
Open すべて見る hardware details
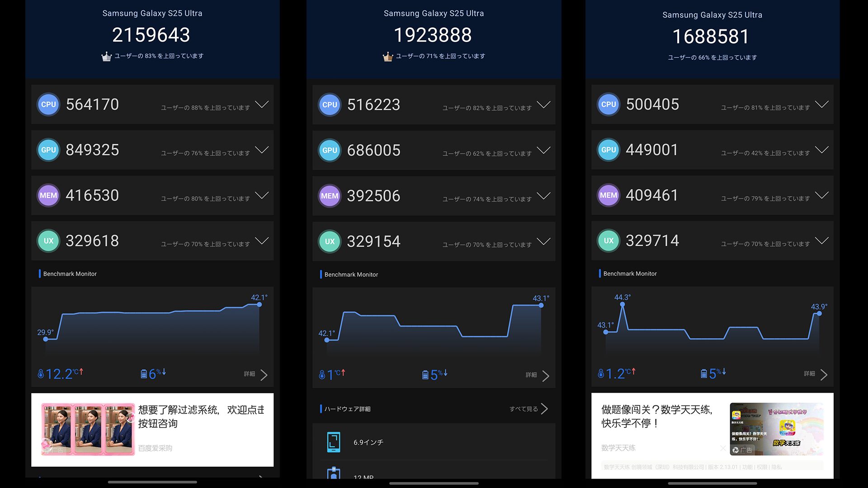point(528,409)
